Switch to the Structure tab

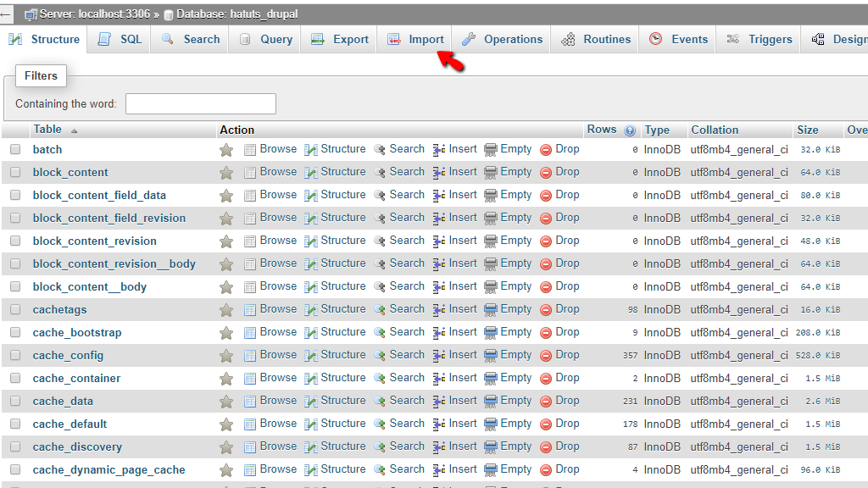coord(43,39)
